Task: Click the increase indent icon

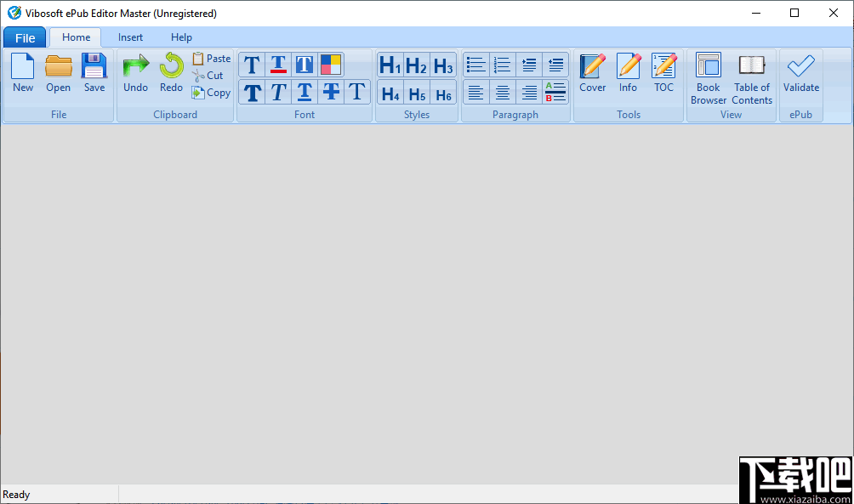Action: click(x=529, y=64)
